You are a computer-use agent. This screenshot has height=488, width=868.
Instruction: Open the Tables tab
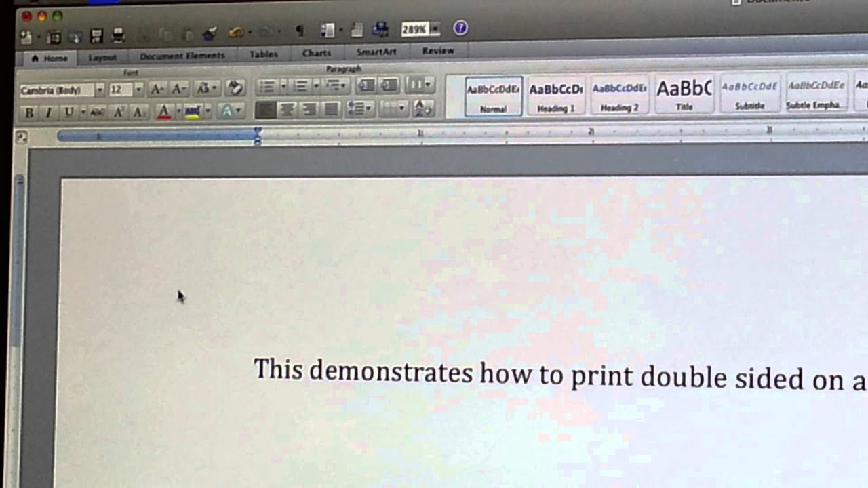[x=263, y=54]
